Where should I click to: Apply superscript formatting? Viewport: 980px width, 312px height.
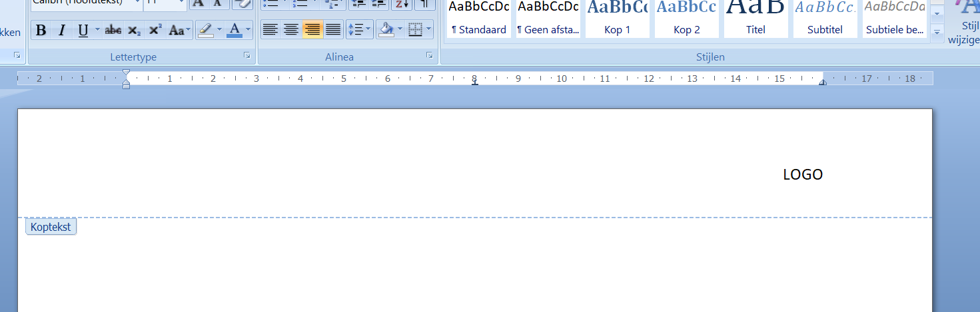point(155,30)
